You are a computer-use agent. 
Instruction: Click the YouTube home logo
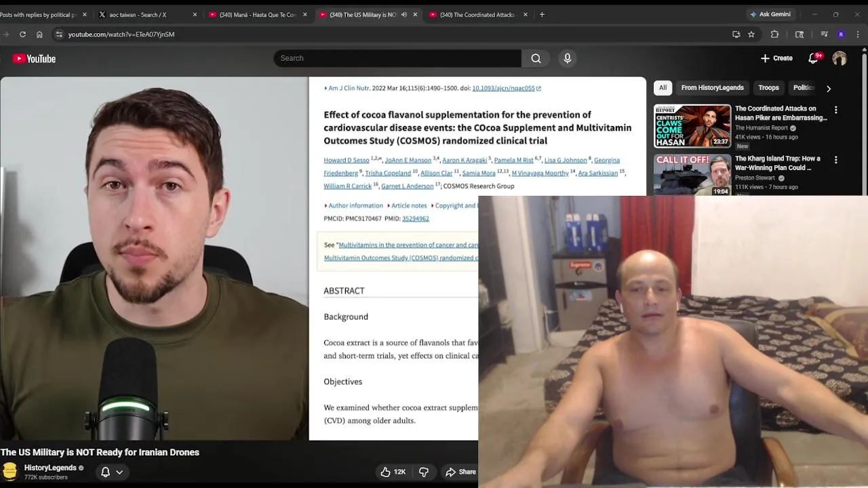(34, 59)
